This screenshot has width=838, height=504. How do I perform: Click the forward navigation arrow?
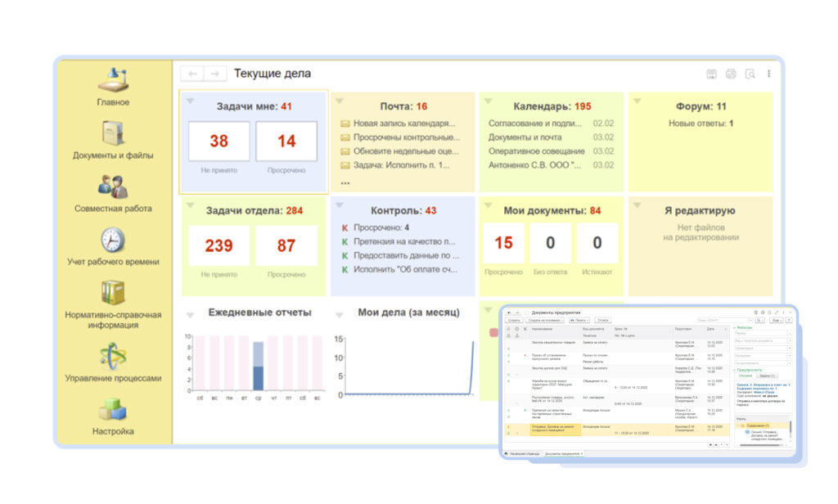[214, 73]
